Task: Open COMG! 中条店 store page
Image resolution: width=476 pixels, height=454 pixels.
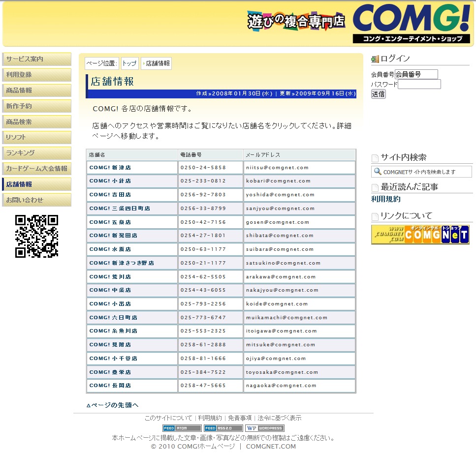Action: pos(110,290)
